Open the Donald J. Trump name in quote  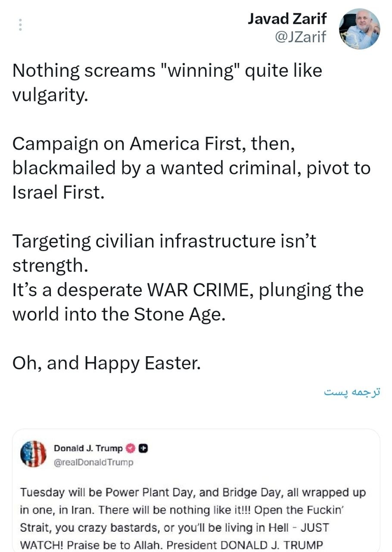[x=88, y=448]
